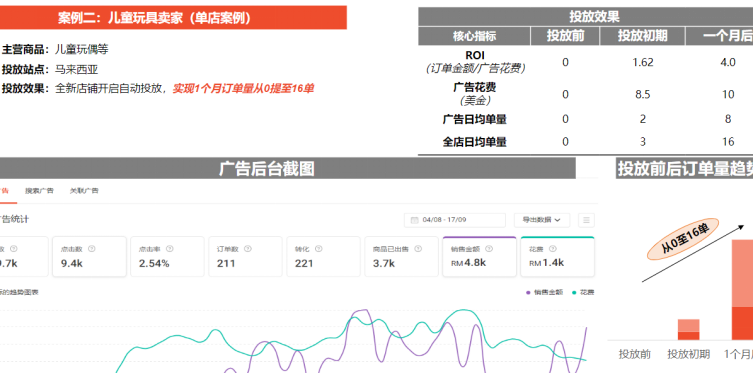The height and width of the screenshot is (373, 753).
Task: Toggle the 转化 221 metric card
Action: (x=323, y=256)
